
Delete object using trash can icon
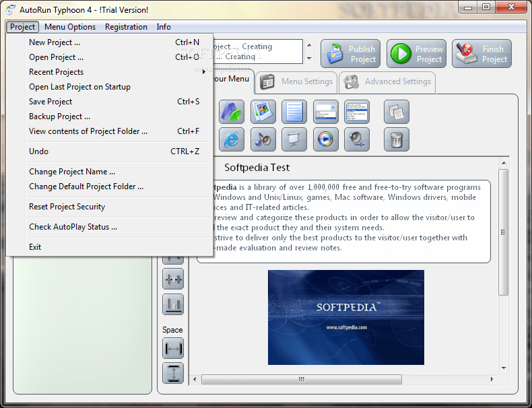click(x=397, y=139)
